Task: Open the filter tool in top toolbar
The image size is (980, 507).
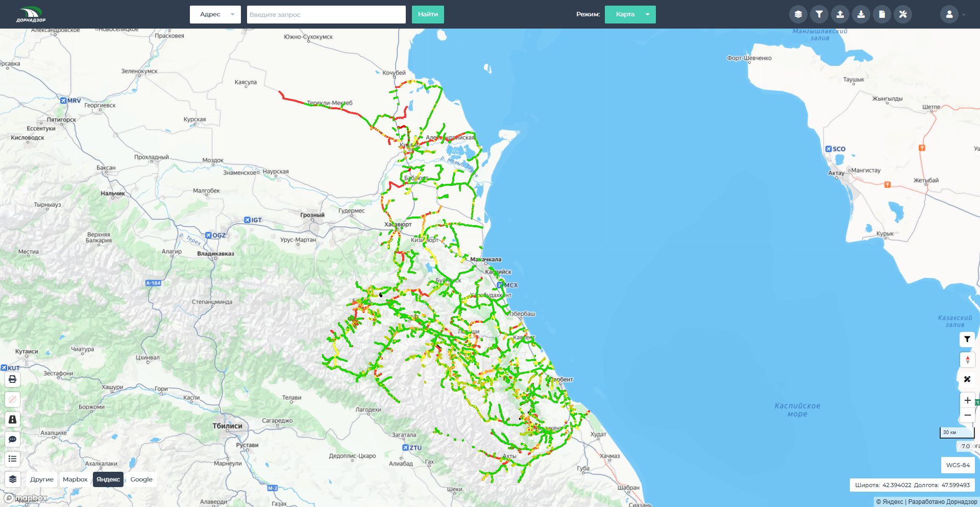Action: tap(819, 14)
